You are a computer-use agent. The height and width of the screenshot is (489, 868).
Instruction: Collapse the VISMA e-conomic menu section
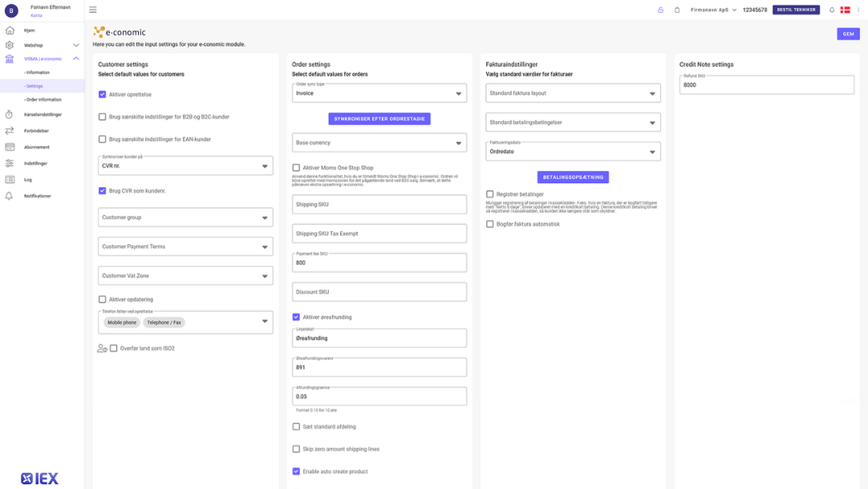76,58
